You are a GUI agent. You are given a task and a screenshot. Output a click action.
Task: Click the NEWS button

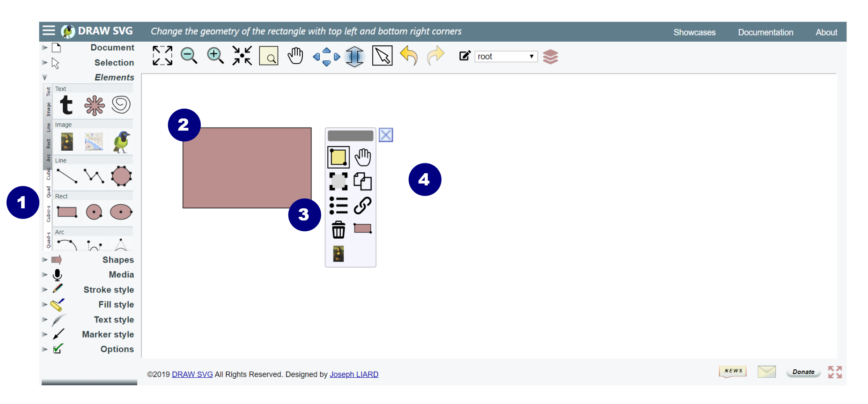tap(733, 371)
